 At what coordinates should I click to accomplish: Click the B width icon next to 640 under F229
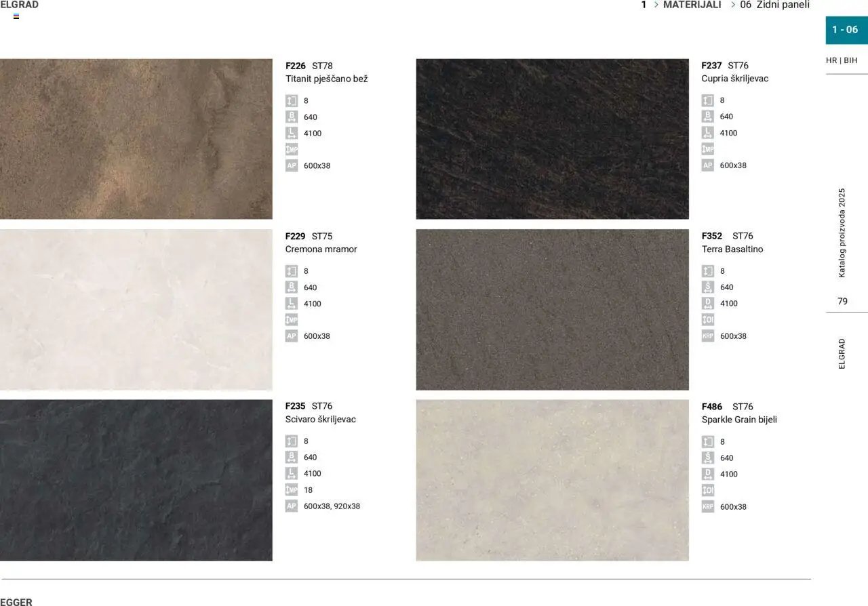(292, 287)
